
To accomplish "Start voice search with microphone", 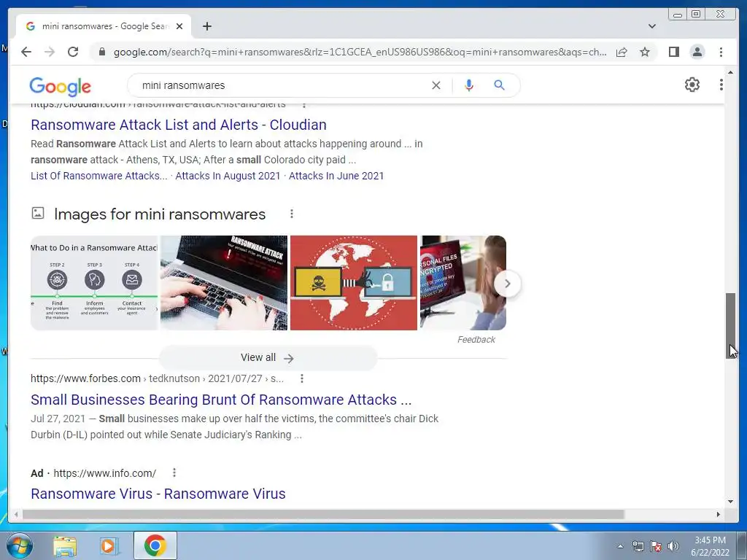I will (x=469, y=85).
